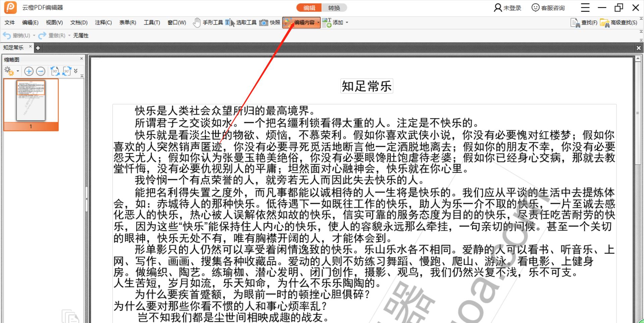Image resolution: width=644 pixels, height=323 pixels.
Task: Expand more thumbnail toolbar options chevron
Action: click(x=76, y=71)
